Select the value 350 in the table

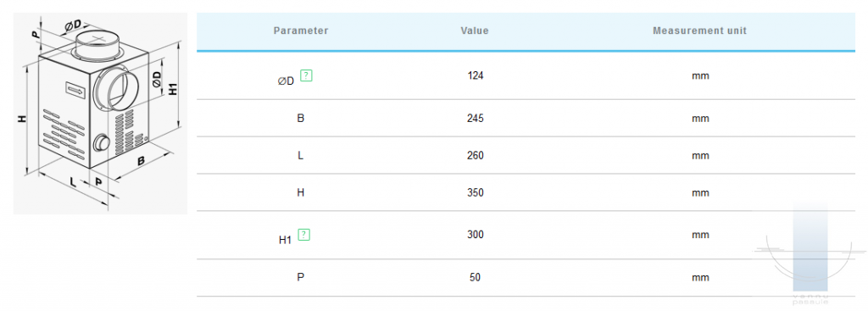coord(475,192)
